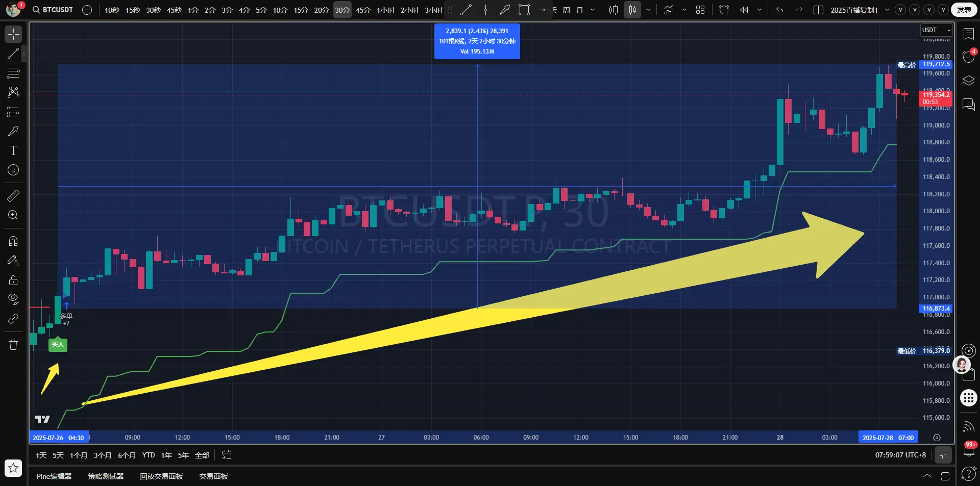This screenshot has width=980, height=486.
Task: Expand the timeframe dropdown arrow
Action: pos(592,10)
